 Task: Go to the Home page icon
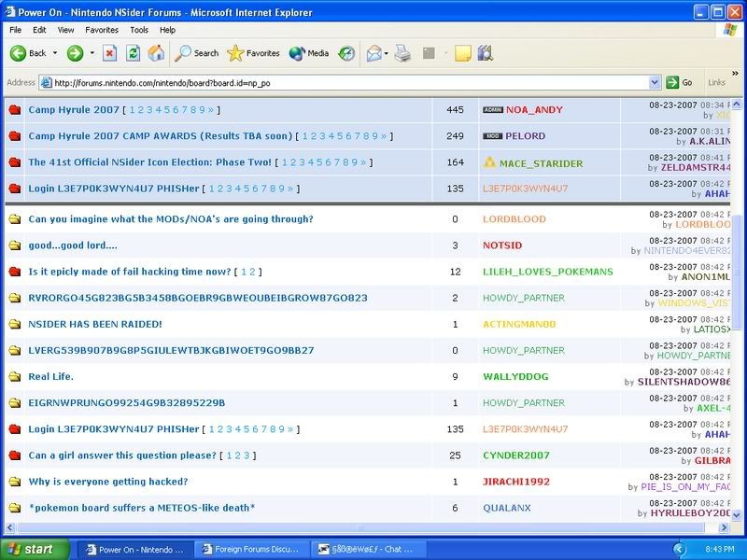click(156, 53)
